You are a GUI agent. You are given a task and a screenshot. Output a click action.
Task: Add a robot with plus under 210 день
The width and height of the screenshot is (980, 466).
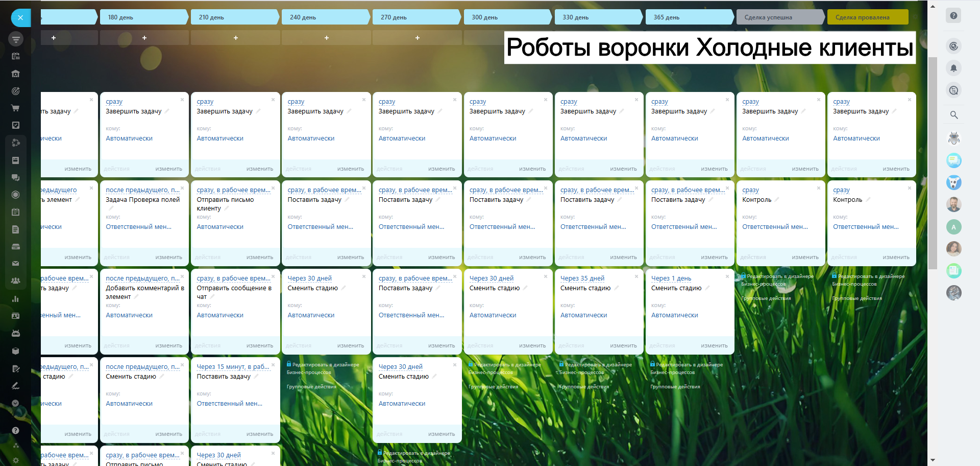coord(235,38)
